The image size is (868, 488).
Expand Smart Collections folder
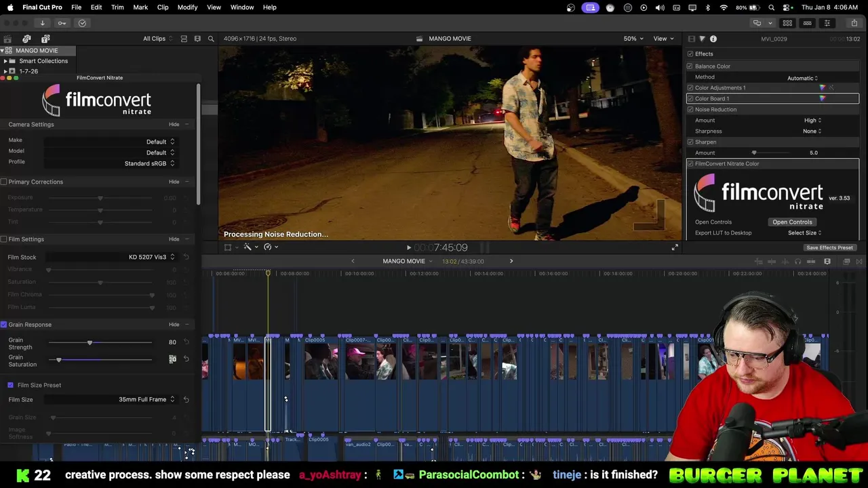click(5, 61)
